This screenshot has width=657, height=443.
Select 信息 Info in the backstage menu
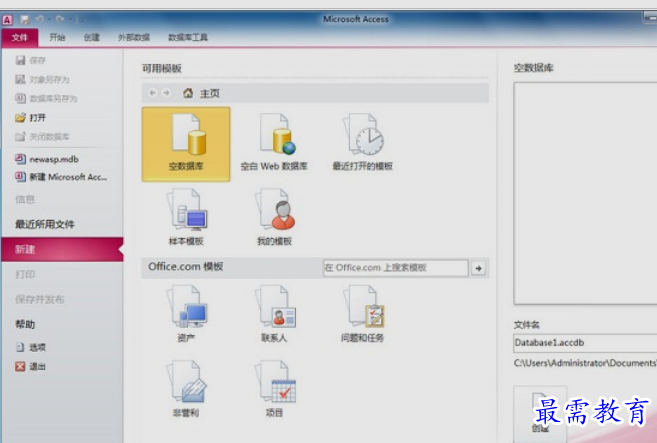tap(25, 199)
